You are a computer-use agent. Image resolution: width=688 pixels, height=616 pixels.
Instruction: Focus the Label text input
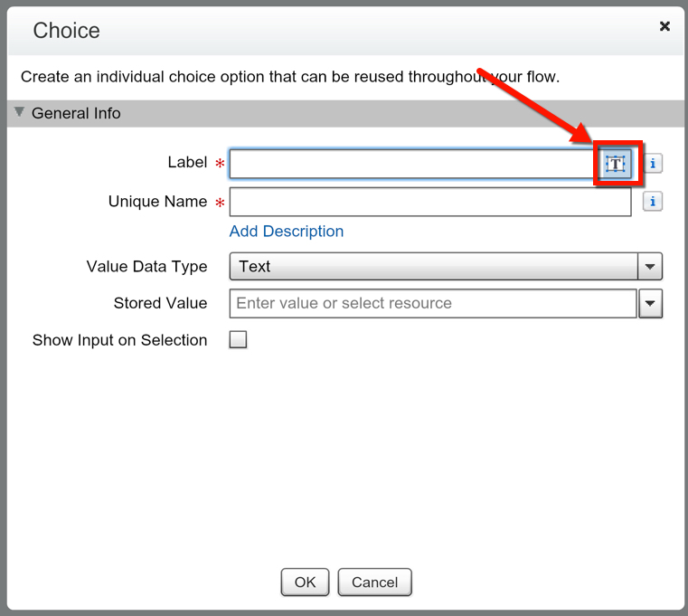411,164
